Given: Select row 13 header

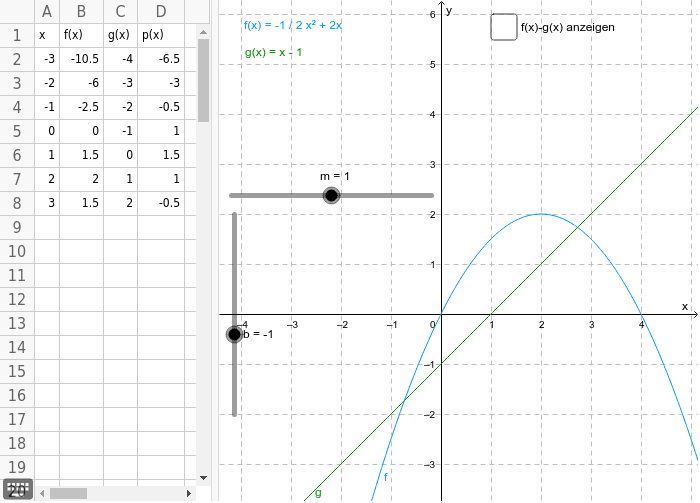Looking at the screenshot, I should tap(17, 323).
